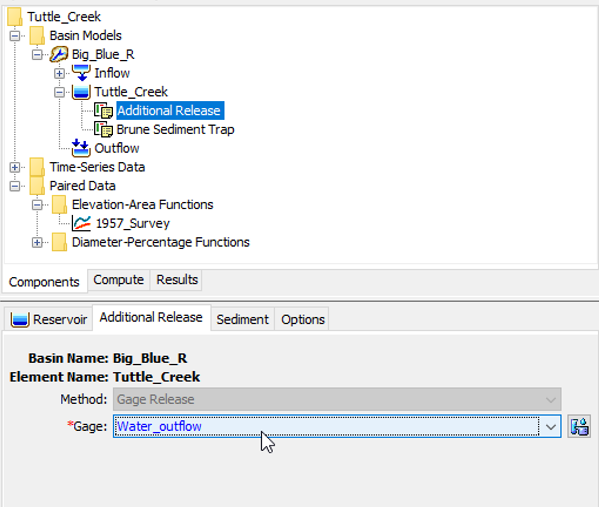The width and height of the screenshot is (599, 507).
Task: Collapse the Basin Models folder
Action: [15, 36]
